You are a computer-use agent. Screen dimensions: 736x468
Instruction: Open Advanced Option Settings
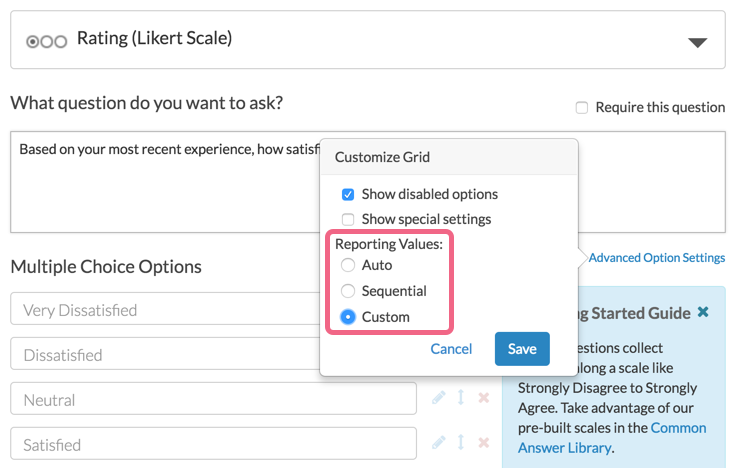click(x=656, y=258)
